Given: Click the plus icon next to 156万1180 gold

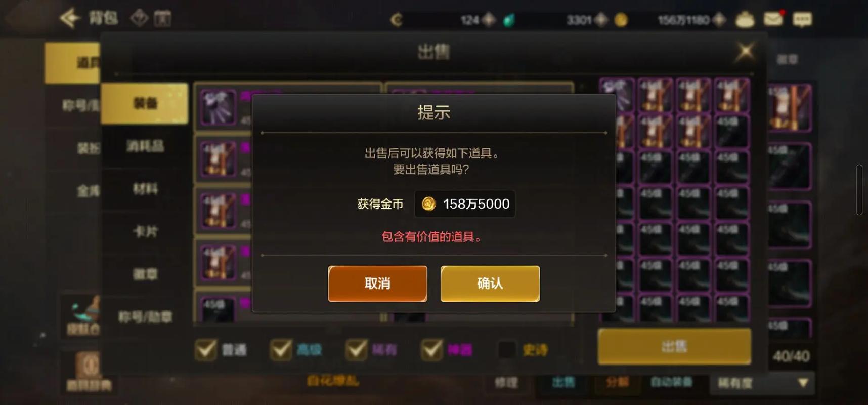Looking at the screenshot, I should (719, 20).
